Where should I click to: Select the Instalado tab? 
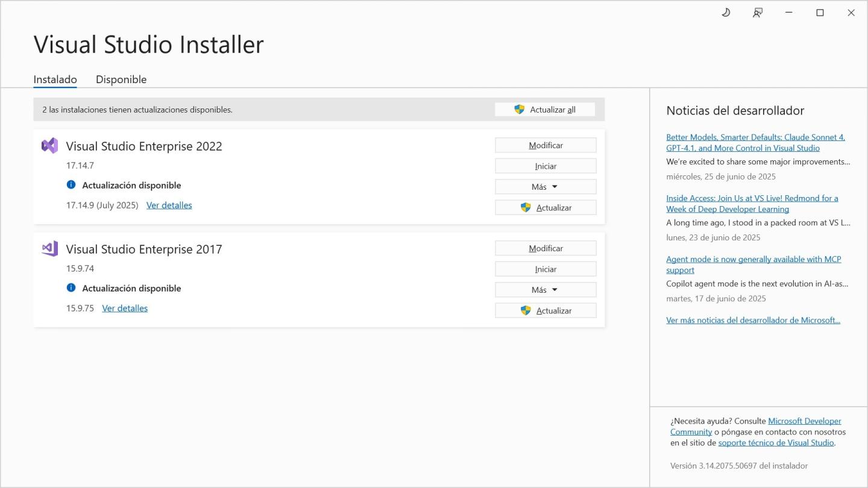(55, 80)
